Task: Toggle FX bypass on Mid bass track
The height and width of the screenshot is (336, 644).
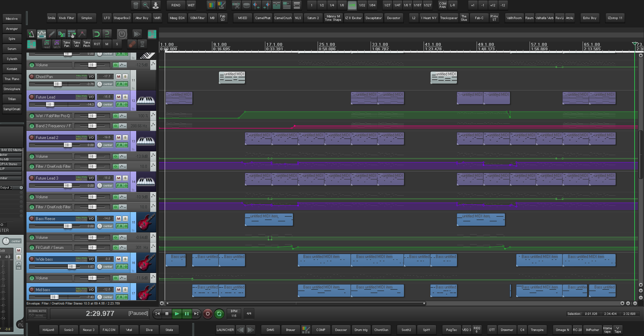Action: [x=126, y=297]
